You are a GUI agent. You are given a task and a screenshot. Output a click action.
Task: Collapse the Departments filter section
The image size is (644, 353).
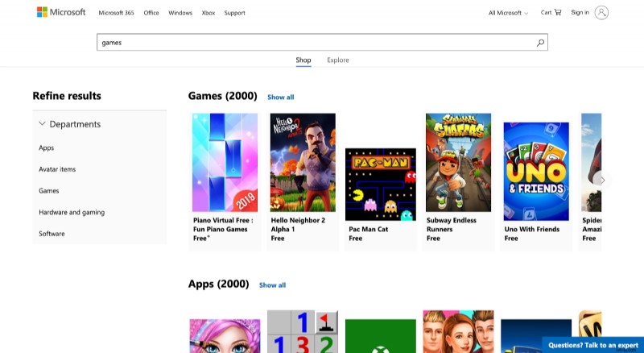click(x=43, y=124)
